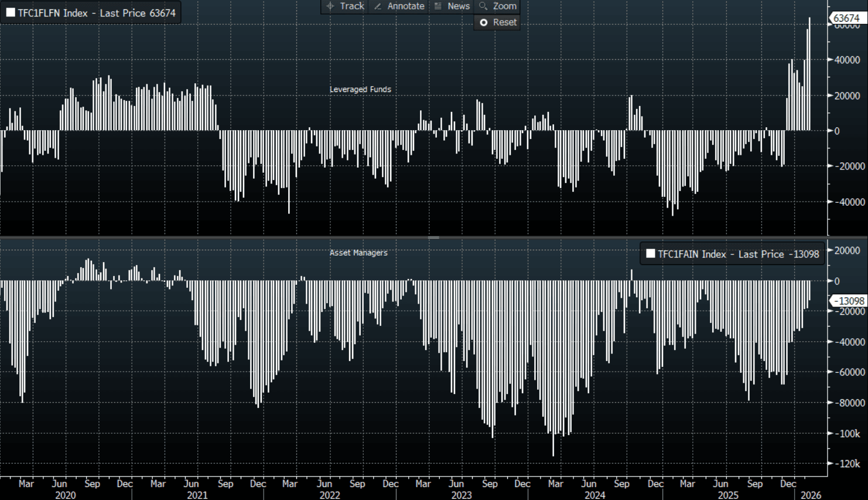Screen dimensions: 868x500
Task: Click the 2020 year label on time axis
Action: coord(65,495)
